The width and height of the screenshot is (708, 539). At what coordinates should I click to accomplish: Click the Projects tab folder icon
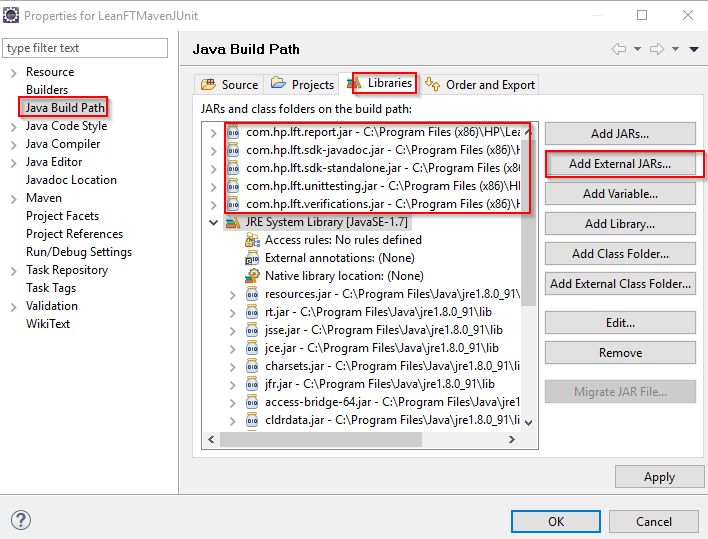(x=278, y=83)
